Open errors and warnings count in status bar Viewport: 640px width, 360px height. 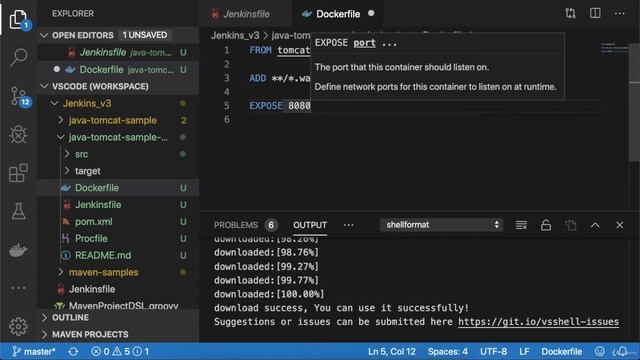click(x=120, y=351)
